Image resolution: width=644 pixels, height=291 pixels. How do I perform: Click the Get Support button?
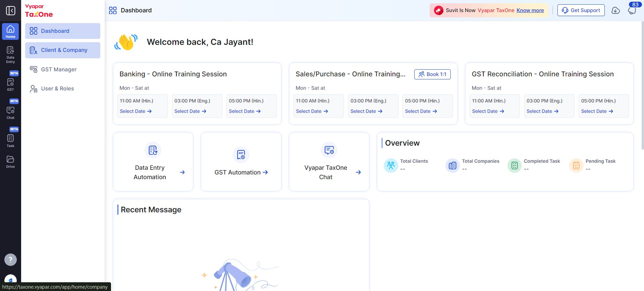581,10
